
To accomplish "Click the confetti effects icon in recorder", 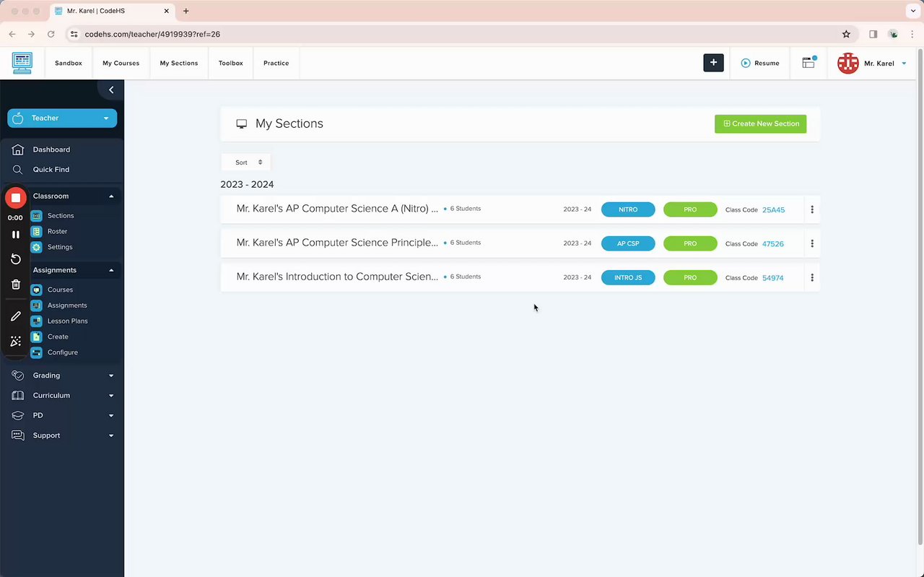I will pos(16,341).
